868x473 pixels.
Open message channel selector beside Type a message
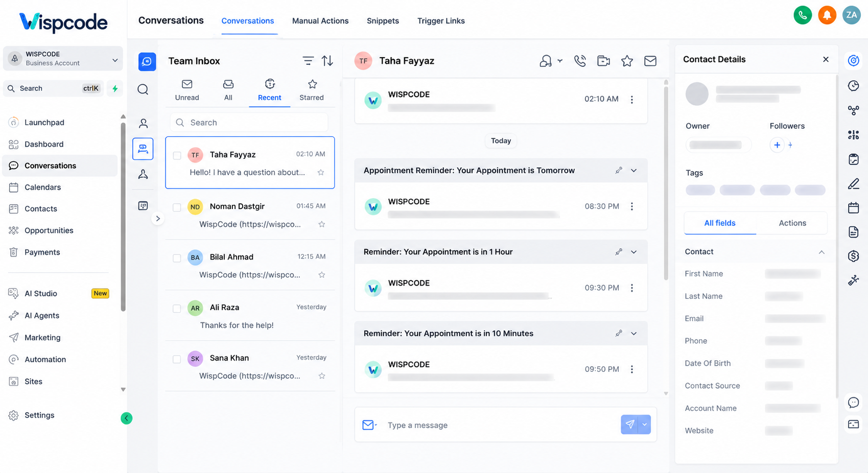coord(369,425)
